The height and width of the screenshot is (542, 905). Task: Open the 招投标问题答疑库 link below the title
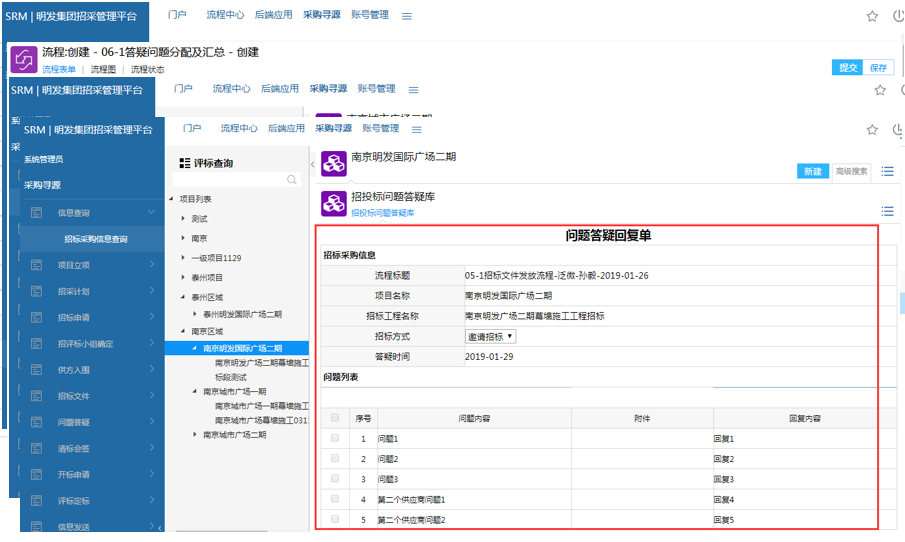click(382, 213)
